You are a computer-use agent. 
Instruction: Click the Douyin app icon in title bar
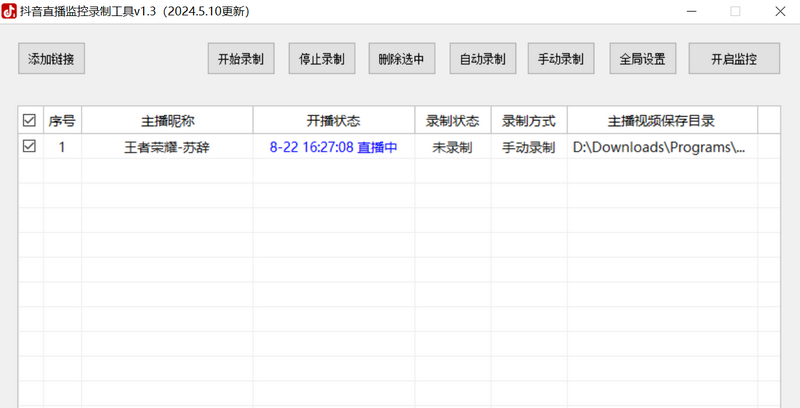9,11
